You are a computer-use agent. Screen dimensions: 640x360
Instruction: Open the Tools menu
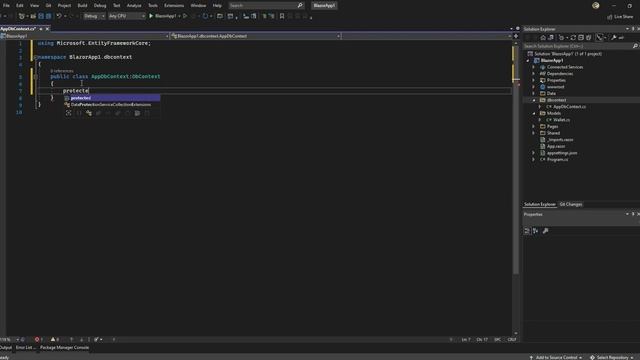tap(153, 5)
